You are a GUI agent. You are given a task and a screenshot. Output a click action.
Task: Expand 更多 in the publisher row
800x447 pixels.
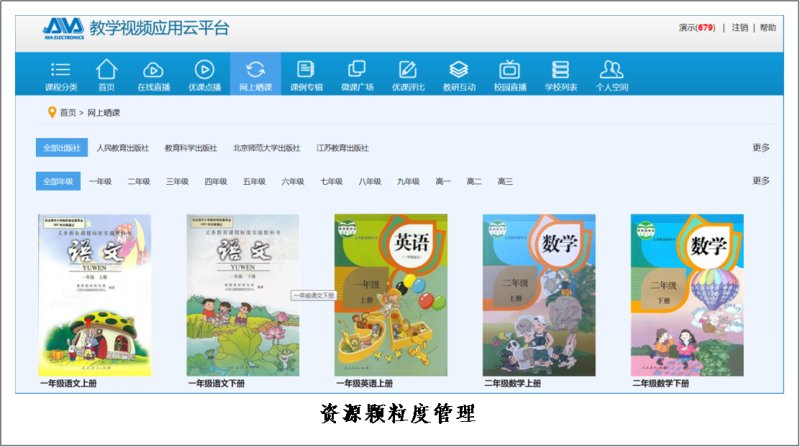click(x=761, y=147)
